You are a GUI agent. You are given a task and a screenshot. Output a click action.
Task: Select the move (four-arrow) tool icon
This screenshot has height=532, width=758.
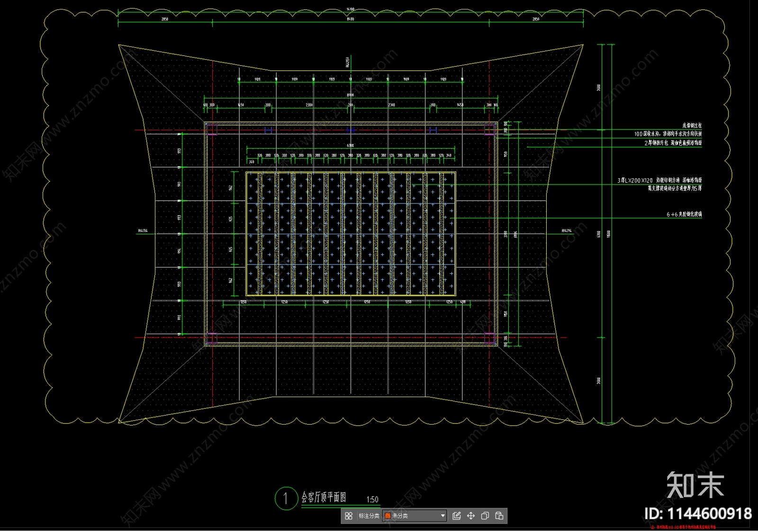coord(471,516)
